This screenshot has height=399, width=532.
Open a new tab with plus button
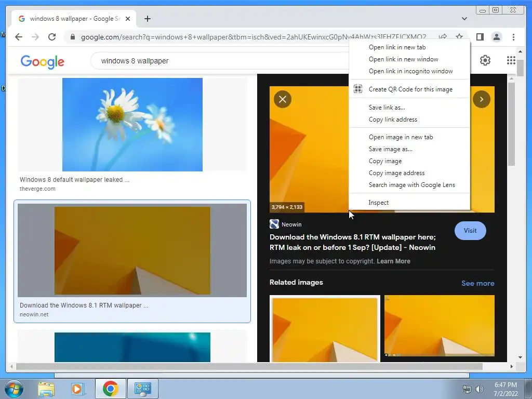click(x=147, y=19)
